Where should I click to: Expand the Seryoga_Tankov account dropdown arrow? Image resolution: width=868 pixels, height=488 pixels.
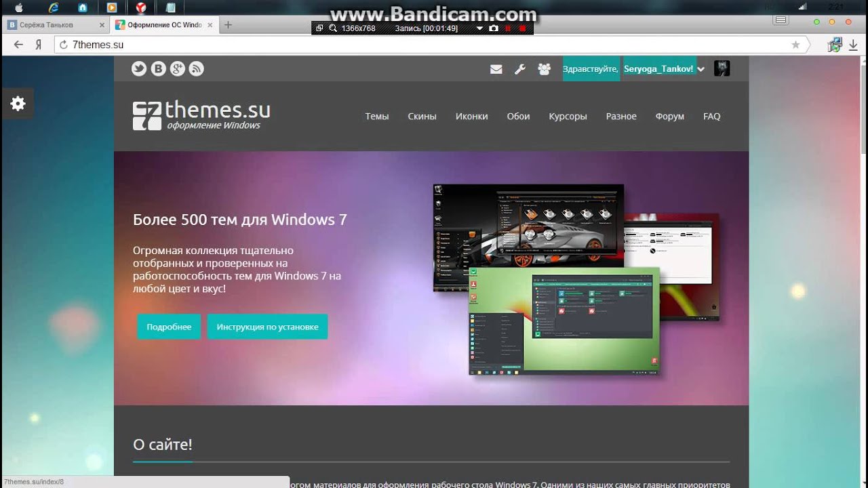(701, 69)
